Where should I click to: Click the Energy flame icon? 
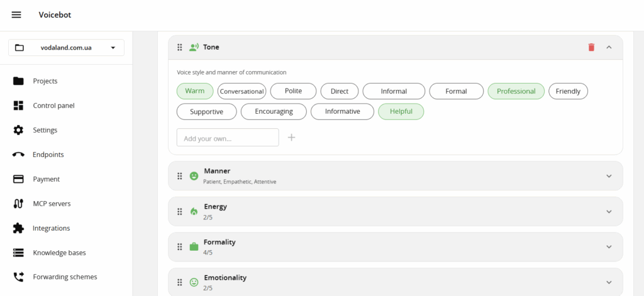194,211
